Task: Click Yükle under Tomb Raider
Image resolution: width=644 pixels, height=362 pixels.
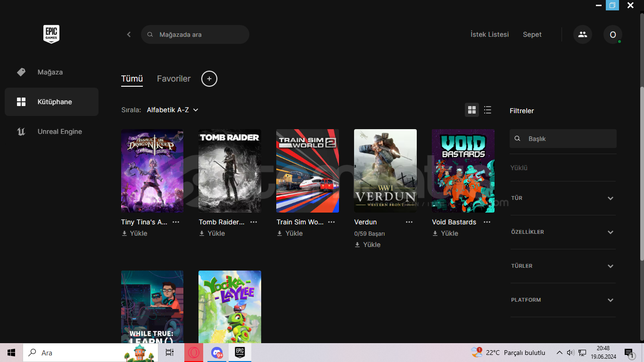Action: pyautogui.click(x=212, y=233)
